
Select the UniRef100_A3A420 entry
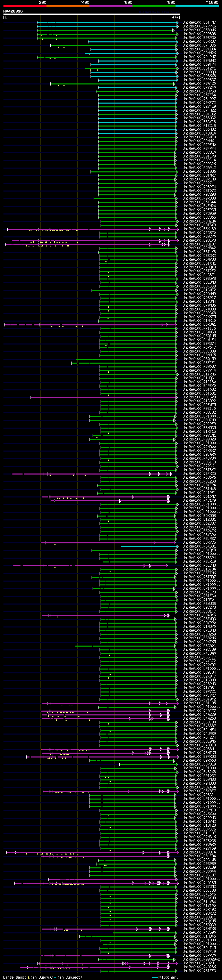pyautogui.click(x=199, y=84)
